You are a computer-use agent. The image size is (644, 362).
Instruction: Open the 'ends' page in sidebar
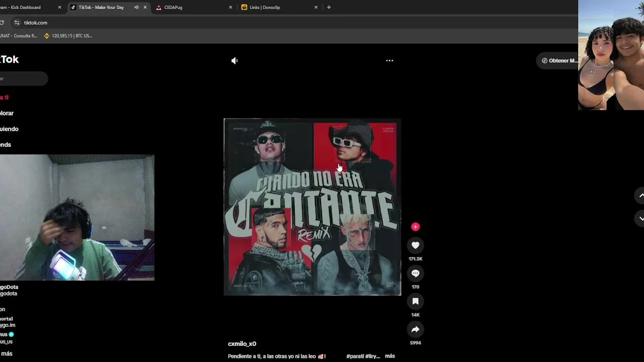coord(6,145)
